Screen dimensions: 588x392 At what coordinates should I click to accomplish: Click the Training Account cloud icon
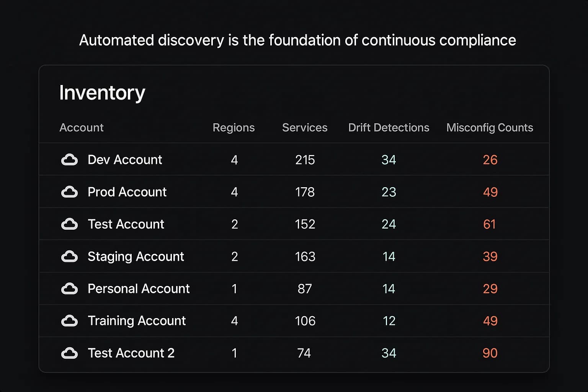(69, 321)
